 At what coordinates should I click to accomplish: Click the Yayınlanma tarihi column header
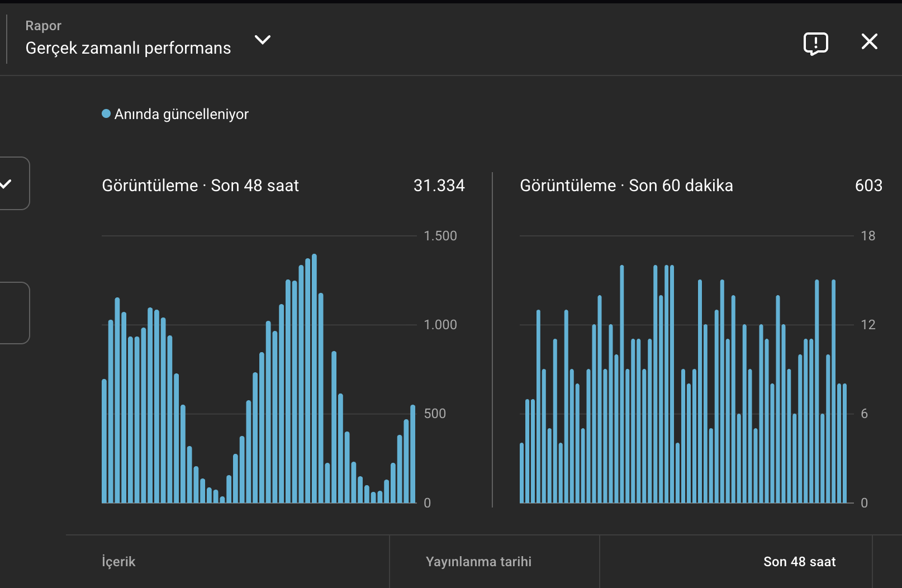[x=478, y=562]
